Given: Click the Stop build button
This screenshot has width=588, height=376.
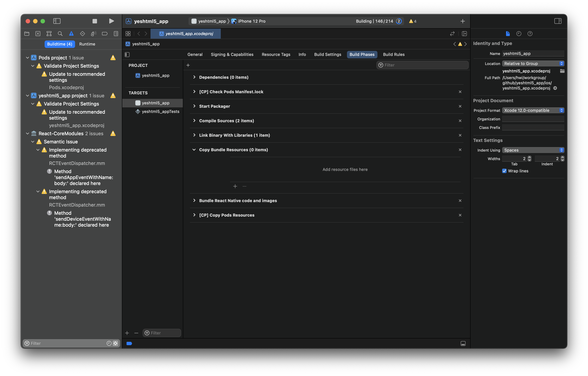Looking at the screenshot, I should [x=95, y=21].
